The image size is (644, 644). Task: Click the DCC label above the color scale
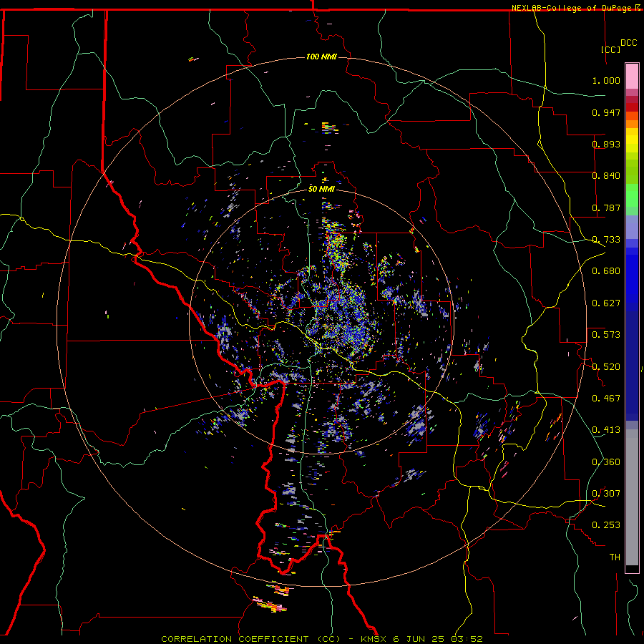pyautogui.click(x=628, y=43)
